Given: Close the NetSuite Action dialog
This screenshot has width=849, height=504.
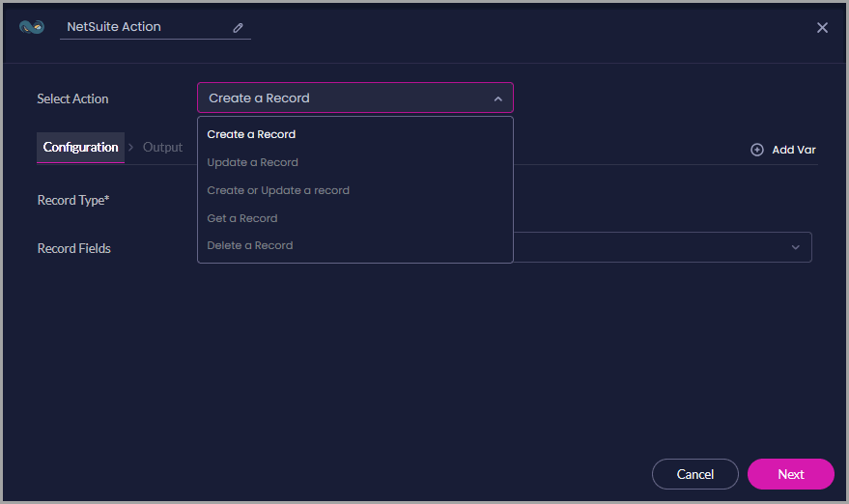Looking at the screenshot, I should point(822,28).
